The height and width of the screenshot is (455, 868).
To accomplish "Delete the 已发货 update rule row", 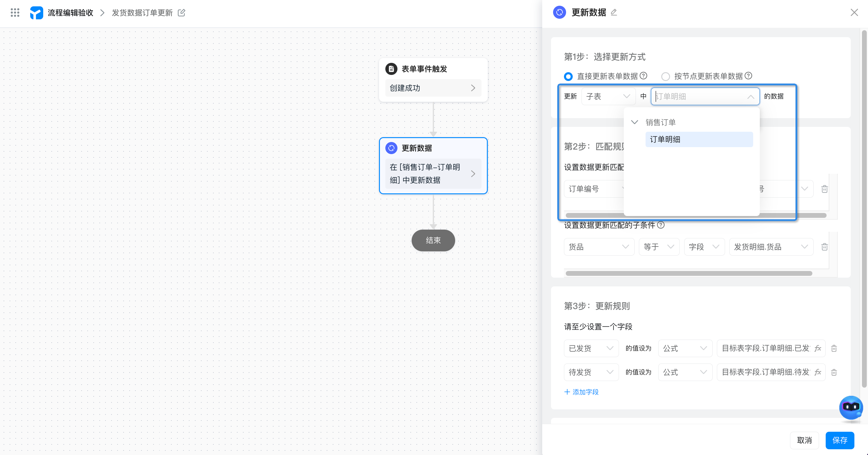I will pos(834,348).
